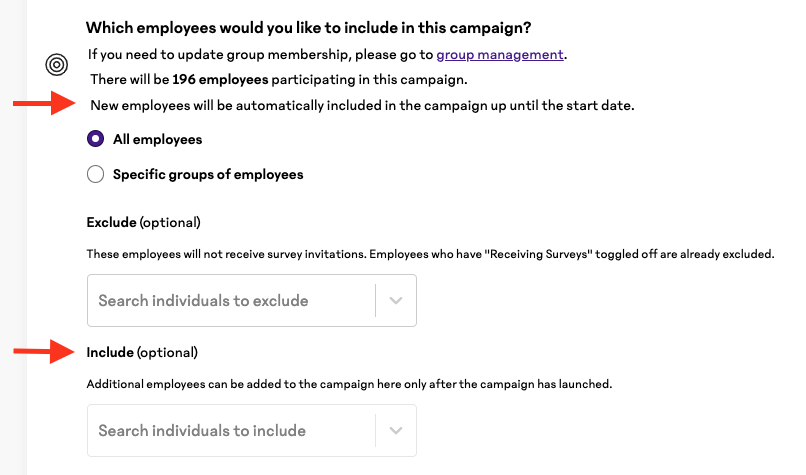Click the Include (optional) section heading
Viewport: 806px width, 475px height.
tap(142, 353)
